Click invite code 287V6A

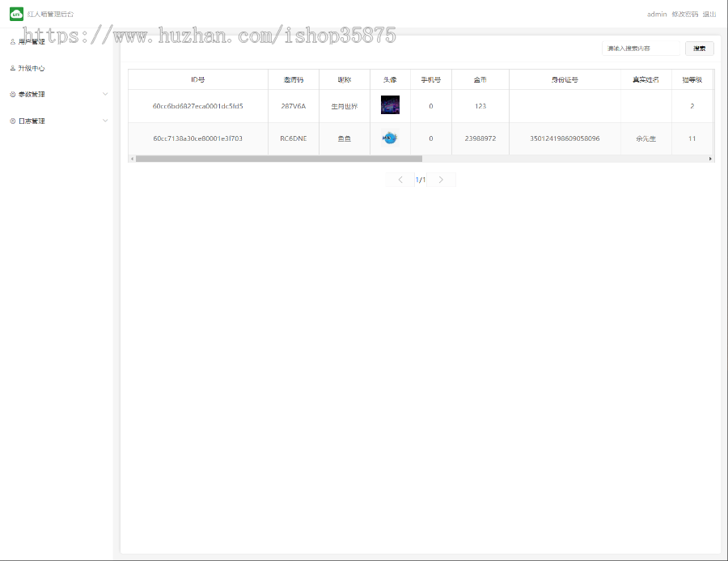pos(294,106)
